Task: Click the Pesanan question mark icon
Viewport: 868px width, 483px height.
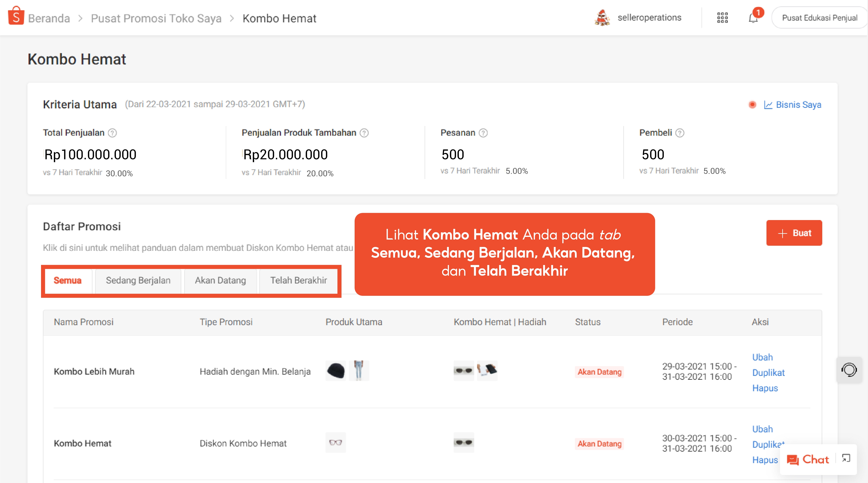Action: pos(483,133)
